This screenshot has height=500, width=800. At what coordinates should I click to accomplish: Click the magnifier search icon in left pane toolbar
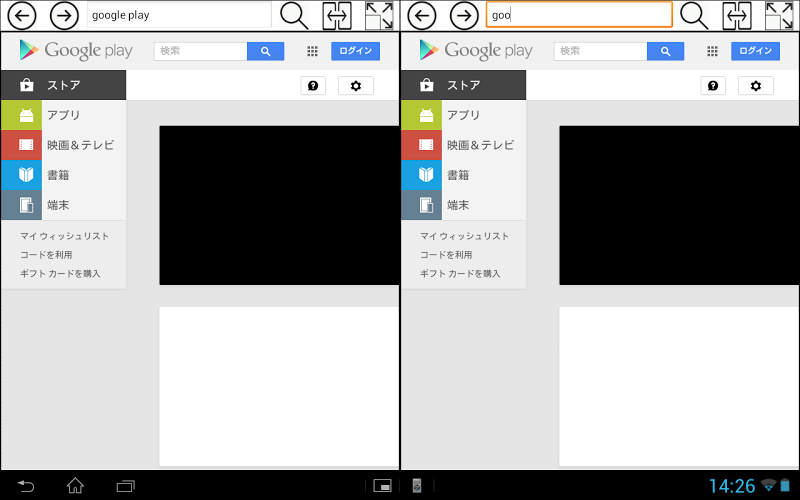coord(294,16)
